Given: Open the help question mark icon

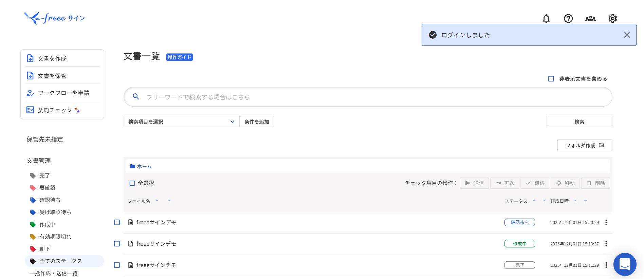Looking at the screenshot, I should [568, 18].
